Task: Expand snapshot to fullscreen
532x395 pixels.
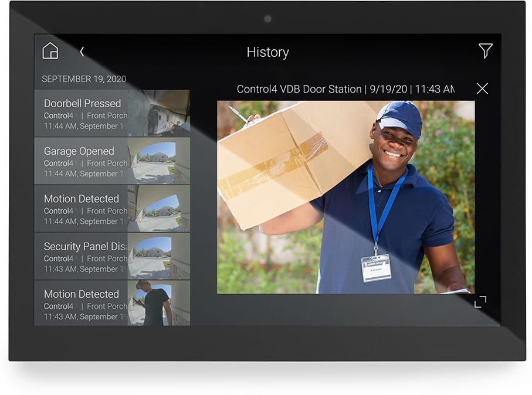Action: coord(480,302)
